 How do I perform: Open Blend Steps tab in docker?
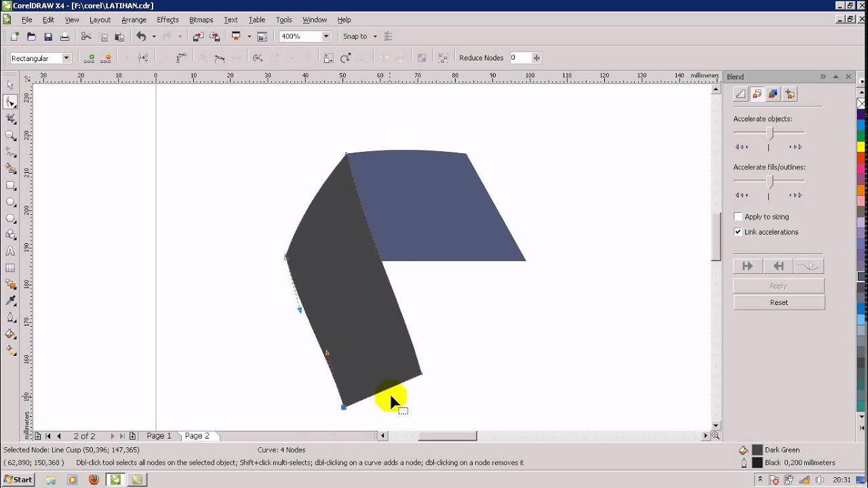click(741, 94)
